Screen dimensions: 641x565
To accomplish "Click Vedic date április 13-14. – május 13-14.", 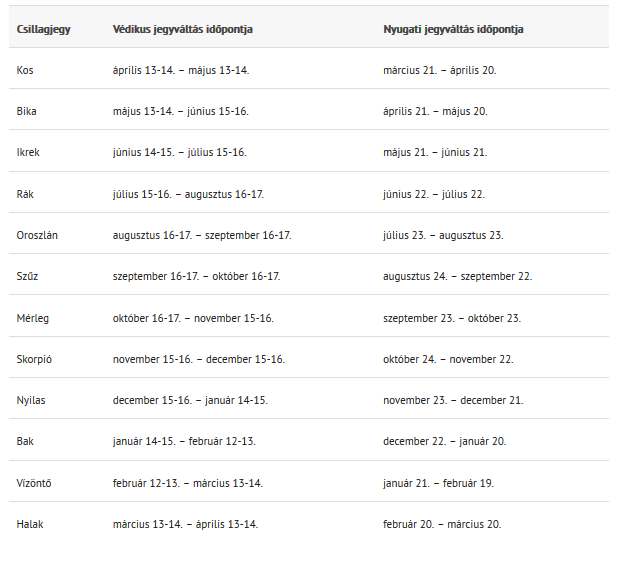I will tap(181, 70).
